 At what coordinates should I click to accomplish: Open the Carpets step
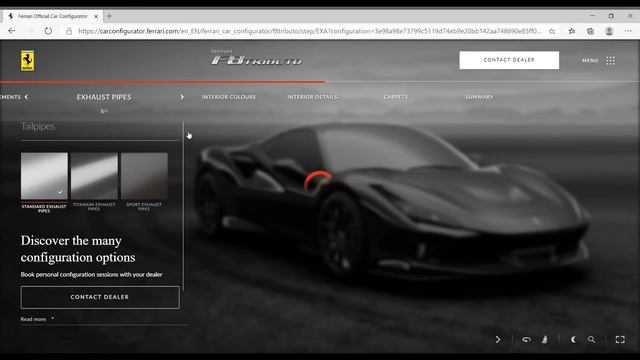396,97
